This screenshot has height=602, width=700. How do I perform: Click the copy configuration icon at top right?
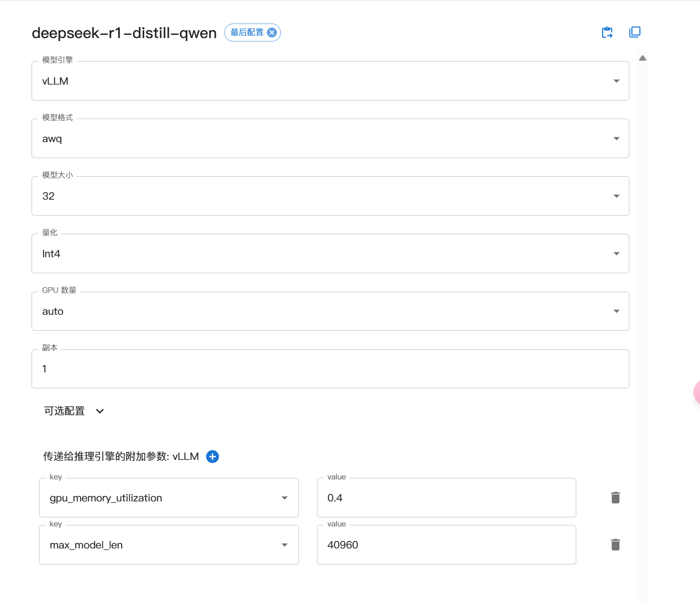pos(634,33)
